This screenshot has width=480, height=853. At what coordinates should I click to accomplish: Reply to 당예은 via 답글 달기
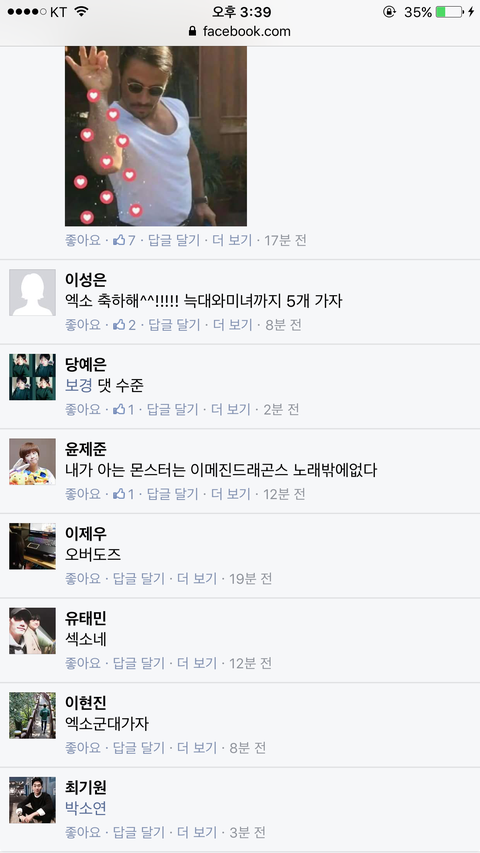pyautogui.click(x=173, y=409)
